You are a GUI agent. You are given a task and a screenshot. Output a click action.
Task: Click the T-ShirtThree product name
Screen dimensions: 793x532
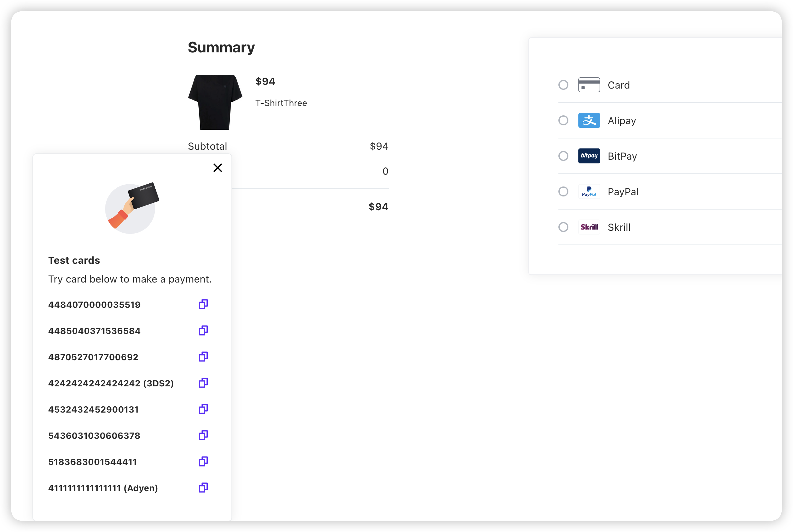pos(281,103)
